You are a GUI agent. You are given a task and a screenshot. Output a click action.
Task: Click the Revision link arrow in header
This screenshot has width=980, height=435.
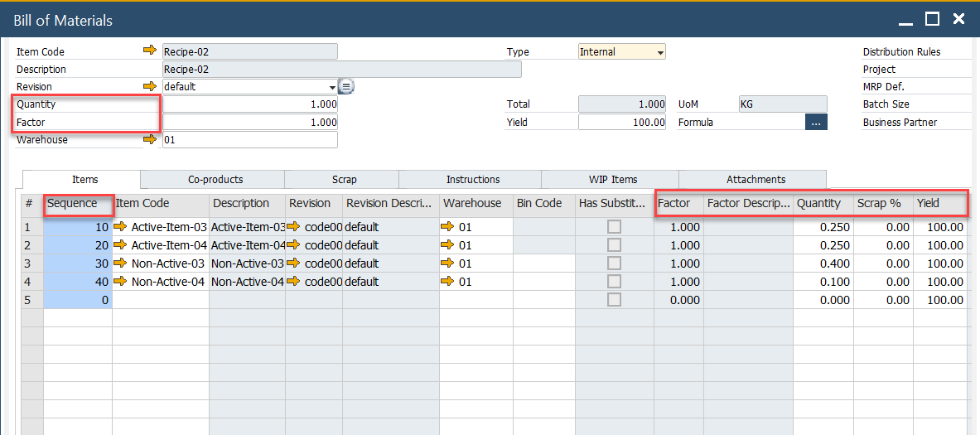[149, 86]
